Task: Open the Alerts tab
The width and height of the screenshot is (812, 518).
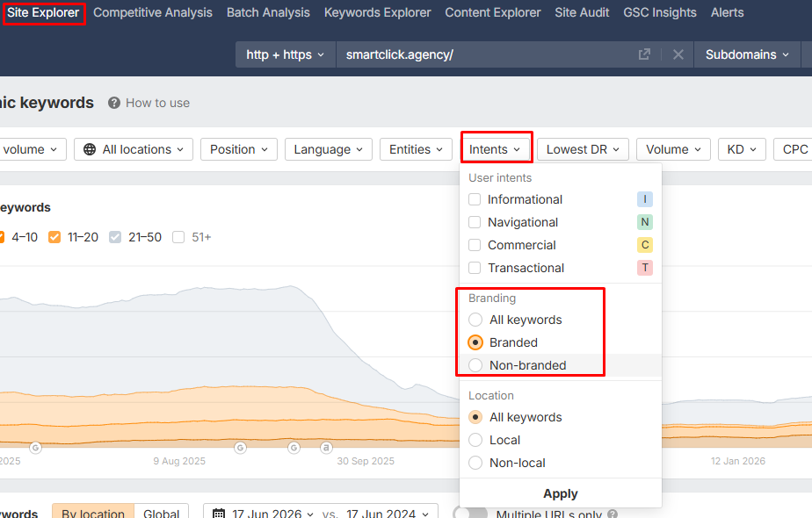Action: [x=727, y=13]
